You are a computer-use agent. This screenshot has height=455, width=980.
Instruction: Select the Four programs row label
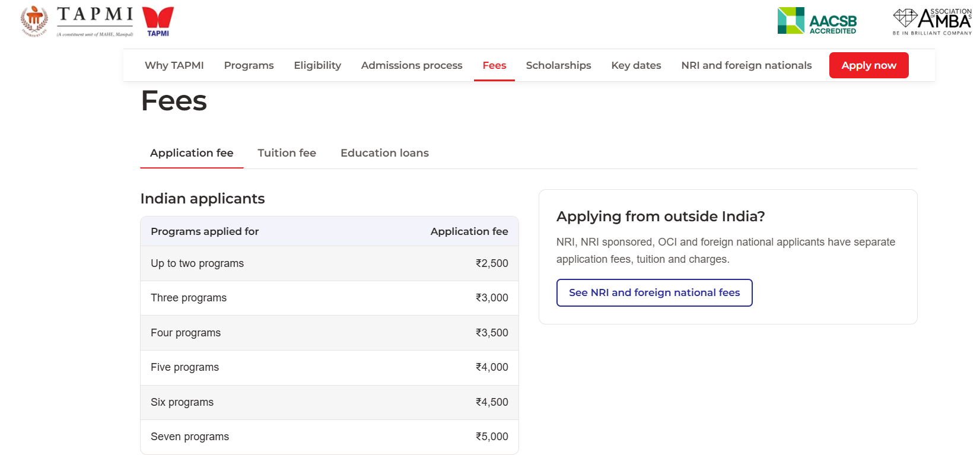coord(186,333)
